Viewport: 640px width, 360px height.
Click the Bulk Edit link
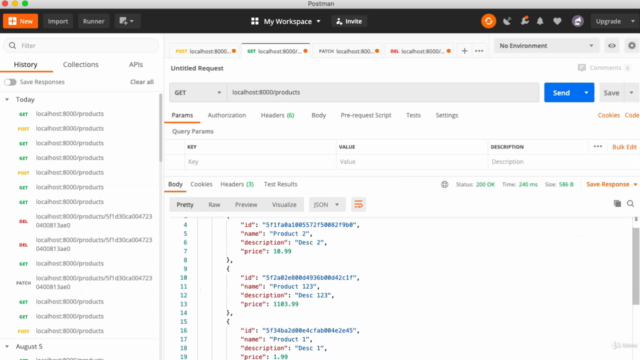tap(624, 147)
